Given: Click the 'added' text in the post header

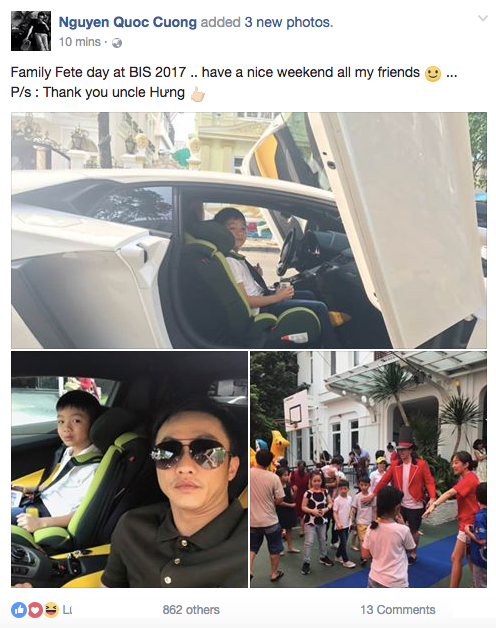Looking at the screenshot, I should pyautogui.click(x=220, y=22).
